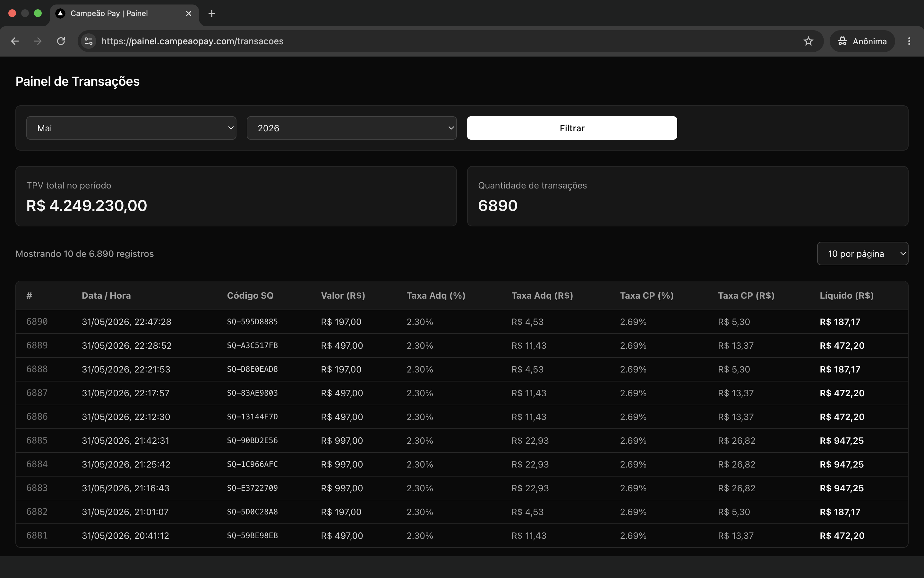
Task: Click the Mostrando 10 de 6.890 registros text
Action: click(84, 254)
